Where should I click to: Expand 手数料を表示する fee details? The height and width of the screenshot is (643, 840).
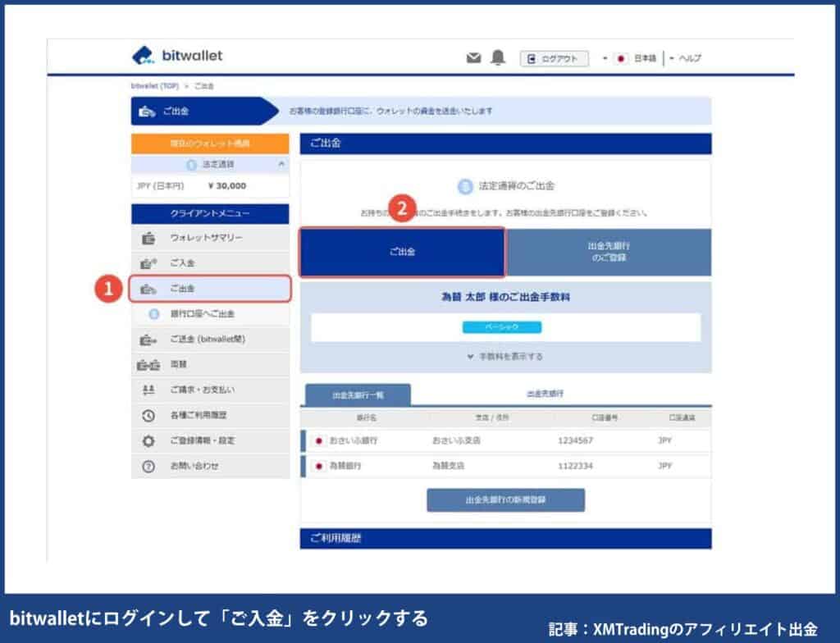tap(505, 356)
